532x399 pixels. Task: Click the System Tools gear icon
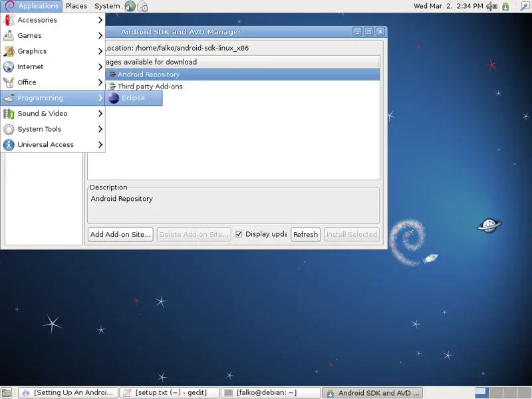(x=9, y=129)
